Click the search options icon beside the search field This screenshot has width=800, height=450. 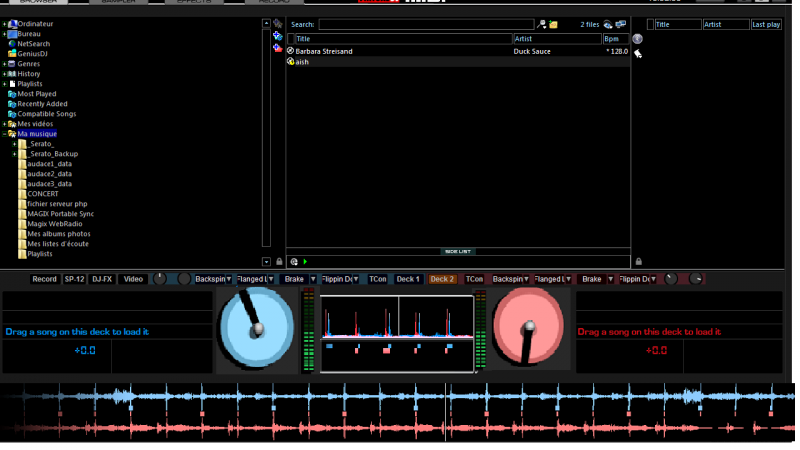542,24
